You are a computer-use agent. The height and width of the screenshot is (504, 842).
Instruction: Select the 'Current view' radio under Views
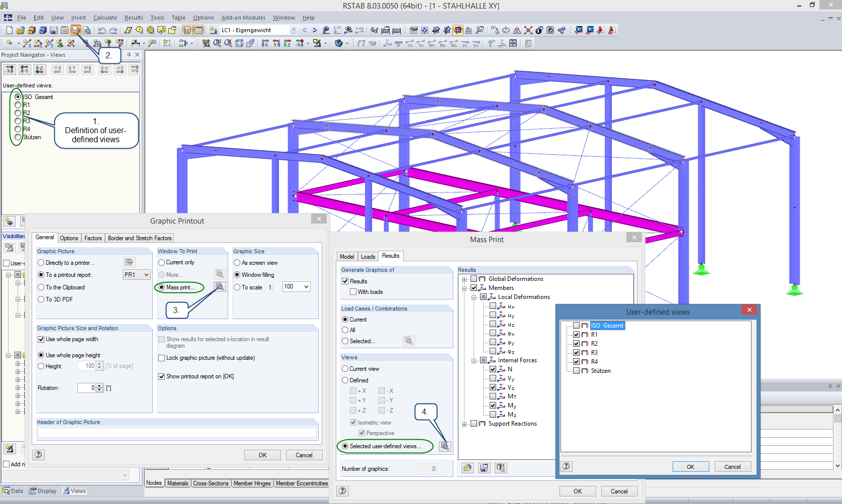[x=345, y=369]
